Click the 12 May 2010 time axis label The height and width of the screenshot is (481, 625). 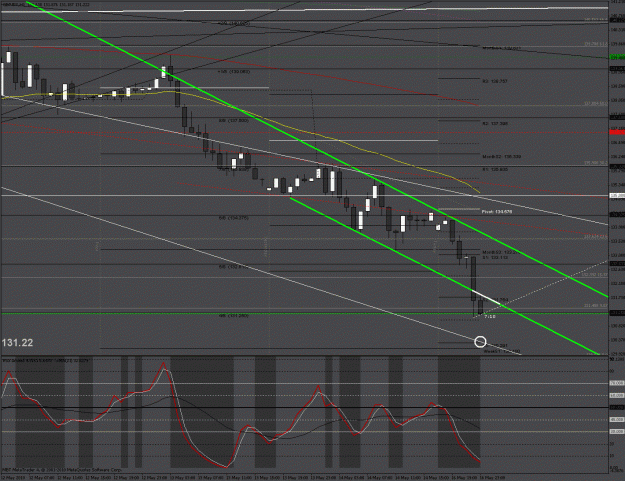pyautogui.click(x=13, y=477)
